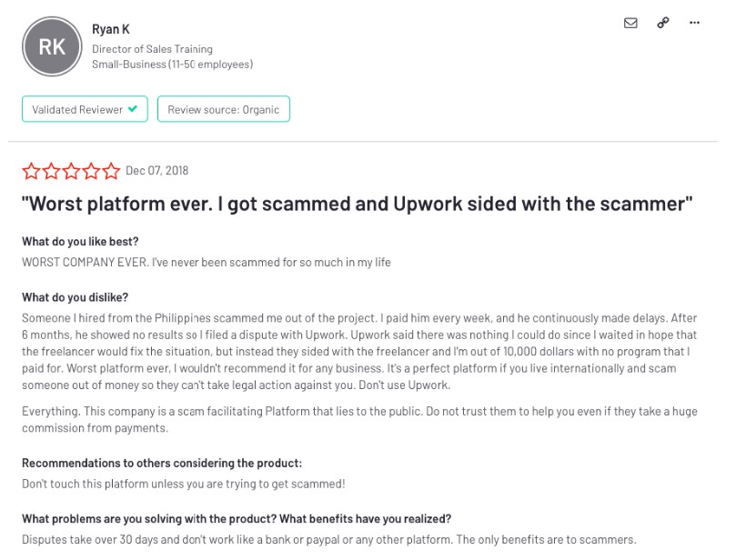Screen dimensions: 736x560
Task: Click the RK avatar circle
Action: (52, 46)
